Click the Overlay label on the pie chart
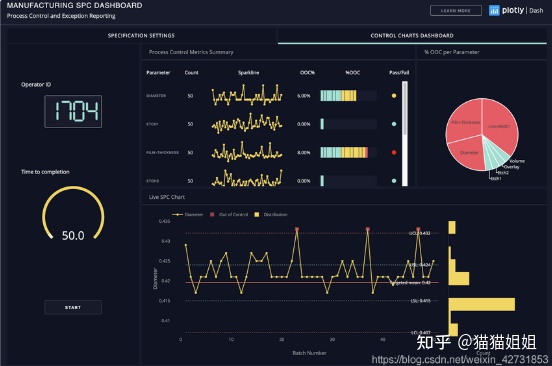 coord(512,167)
